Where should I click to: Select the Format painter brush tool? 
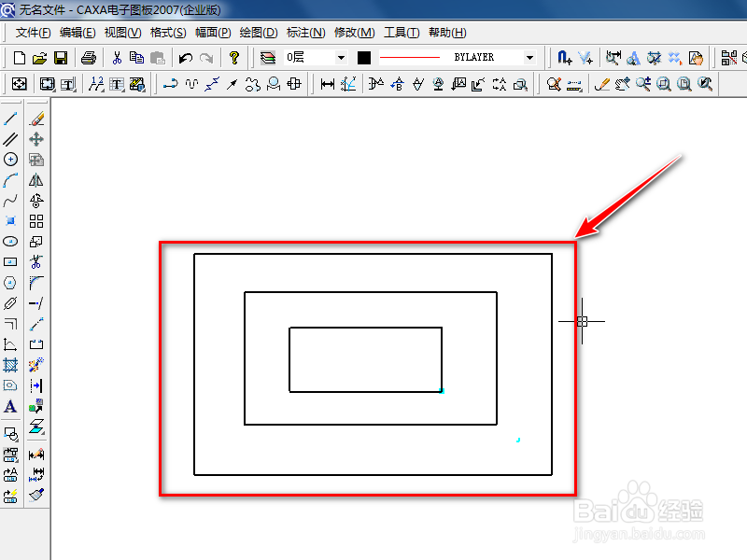[36, 496]
